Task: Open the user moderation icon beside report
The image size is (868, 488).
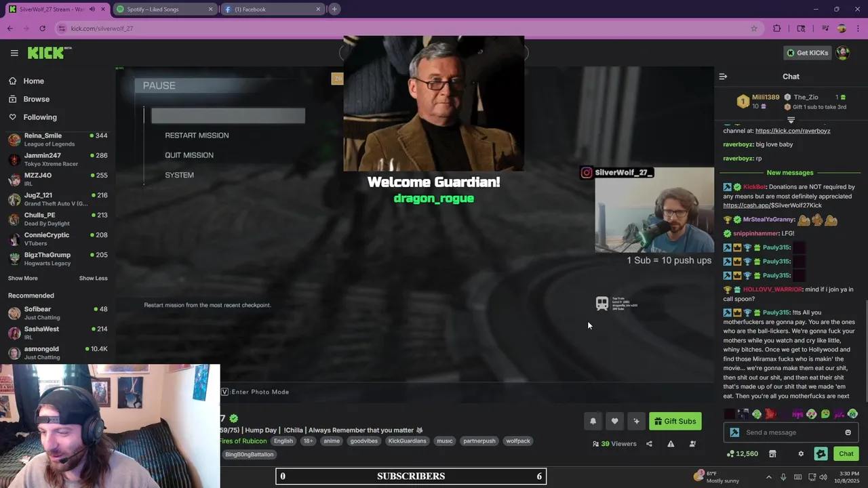Action: coord(692,444)
